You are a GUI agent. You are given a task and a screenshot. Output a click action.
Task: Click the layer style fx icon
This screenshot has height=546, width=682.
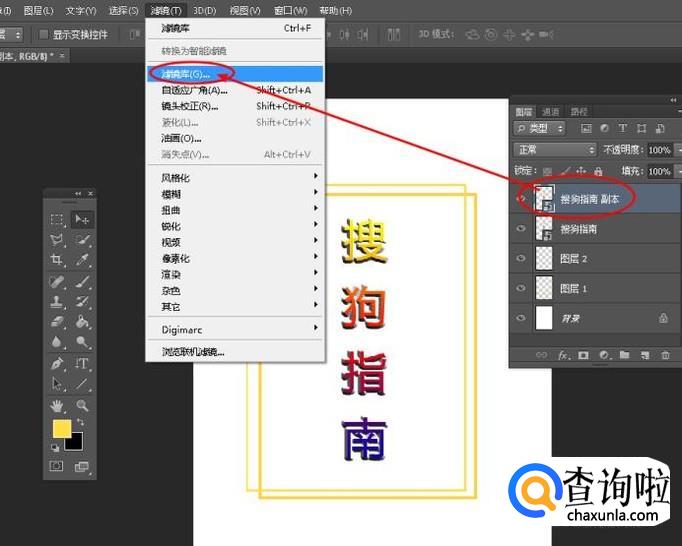pos(563,354)
